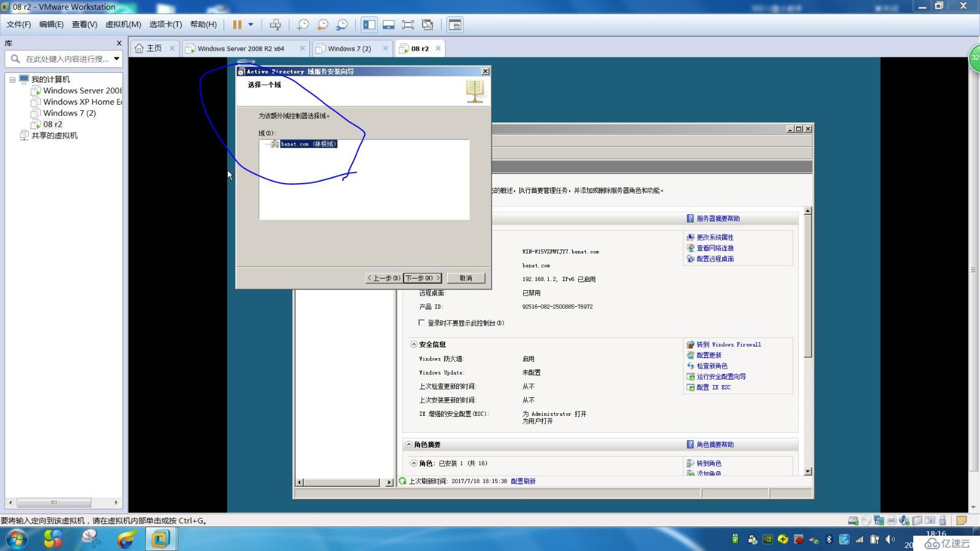Screen dimensions: 980x551
Task: Open the 角色摘要帮助 link
Action: point(715,444)
